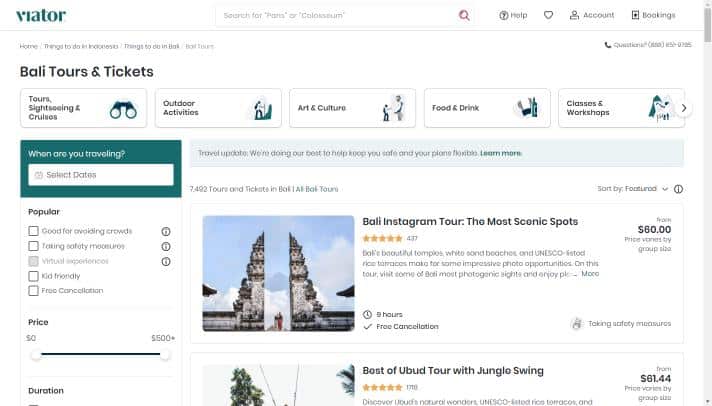Click the magnifying glass search icon
Screen dimensions: 712x406
point(464,15)
